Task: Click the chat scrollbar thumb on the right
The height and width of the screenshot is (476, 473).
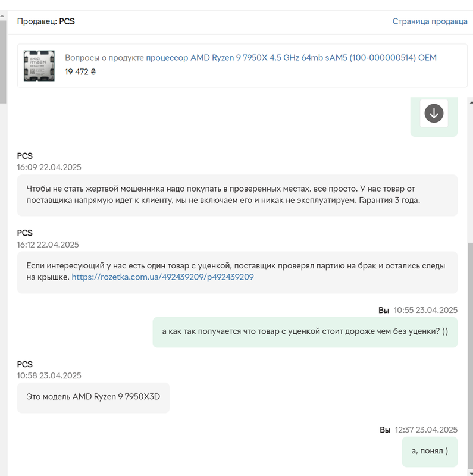Action: click(x=471, y=355)
